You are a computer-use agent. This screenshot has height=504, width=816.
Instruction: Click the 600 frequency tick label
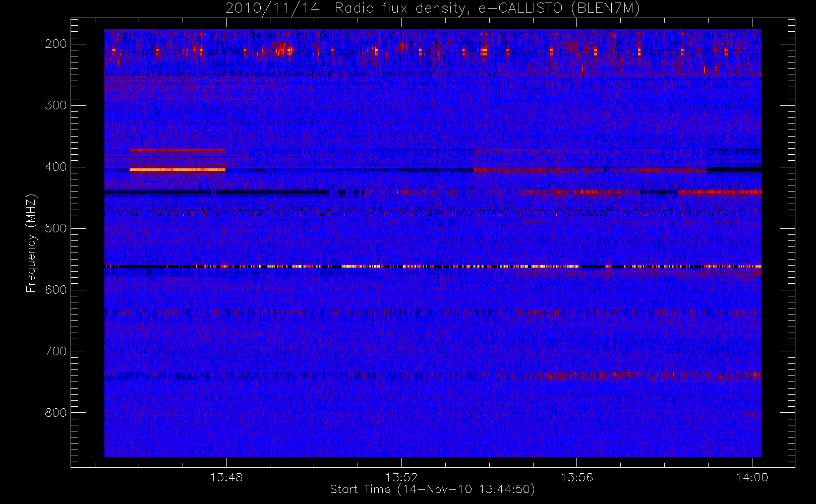tap(55, 290)
